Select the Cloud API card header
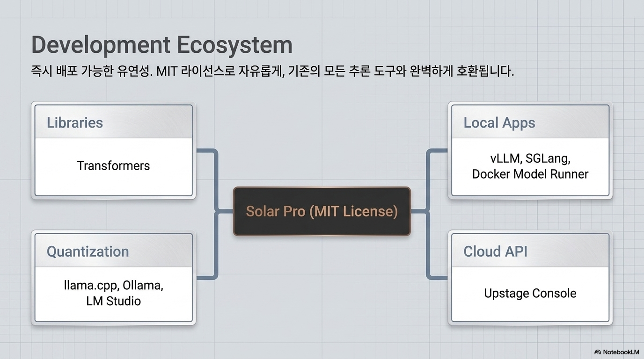 (530, 251)
